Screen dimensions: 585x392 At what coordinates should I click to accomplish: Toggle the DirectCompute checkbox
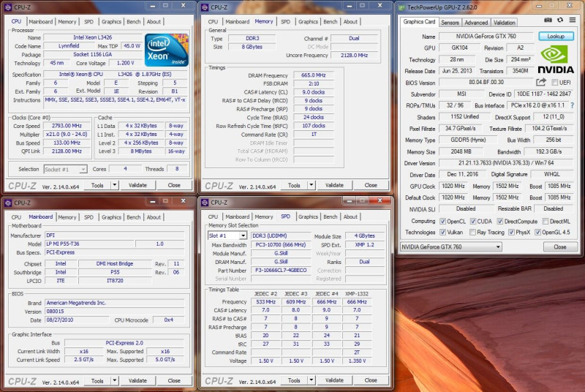point(500,221)
